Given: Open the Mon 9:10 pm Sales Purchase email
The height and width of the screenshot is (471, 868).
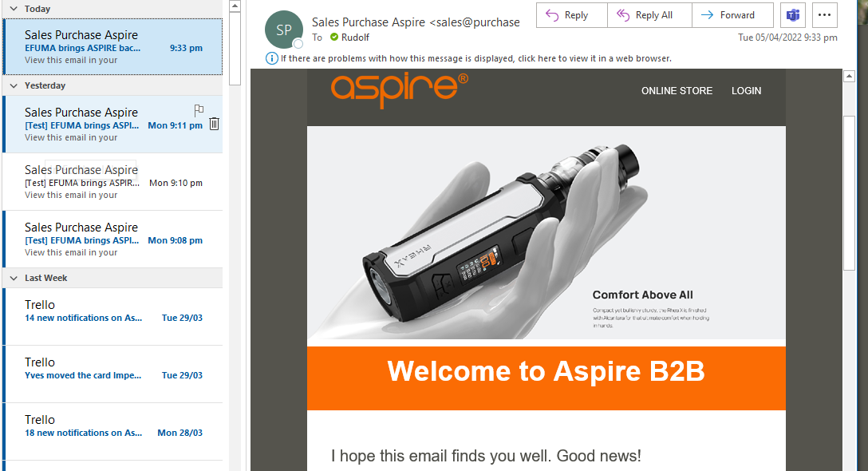Looking at the screenshot, I should pos(113,182).
